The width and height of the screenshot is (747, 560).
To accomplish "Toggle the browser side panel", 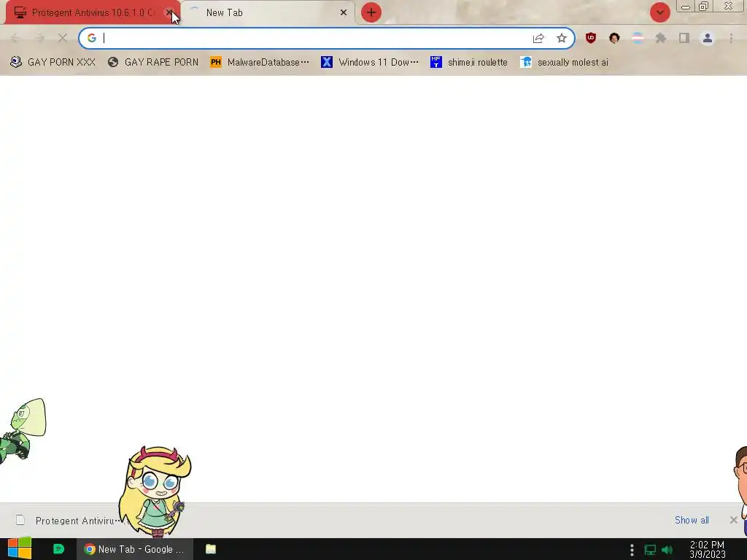I will click(684, 38).
